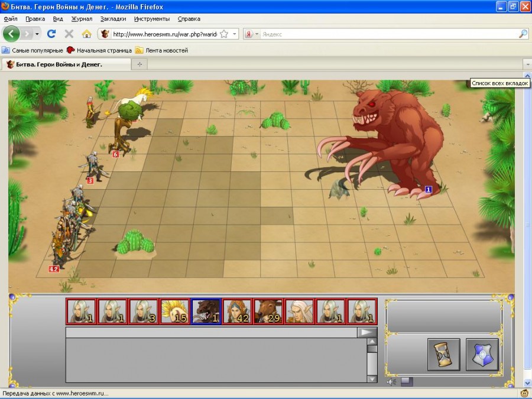The image size is (532, 399).
Task: Select the hero portrait without a number
Action: pos(300,311)
